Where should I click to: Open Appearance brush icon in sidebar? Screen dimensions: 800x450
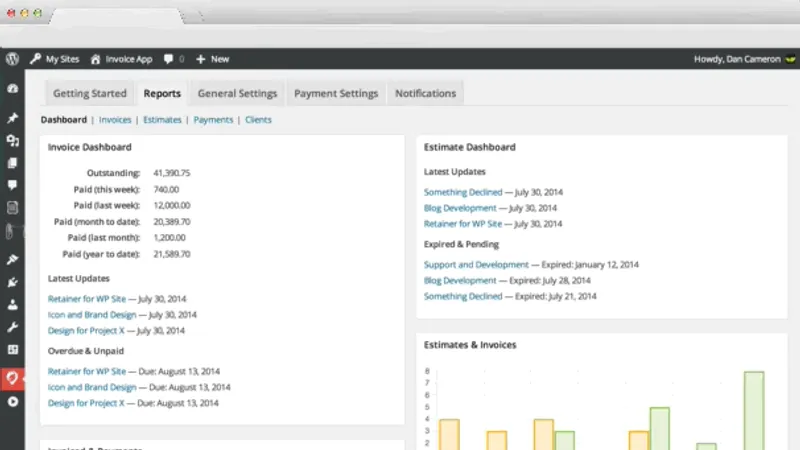click(x=12, y=259)
